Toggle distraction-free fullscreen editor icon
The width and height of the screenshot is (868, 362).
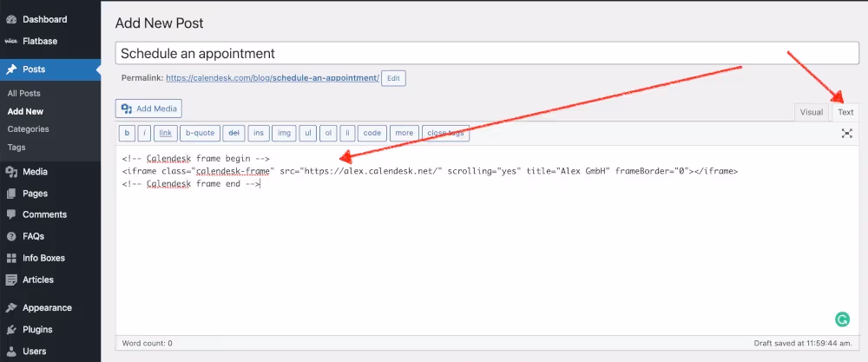(847, 133)
